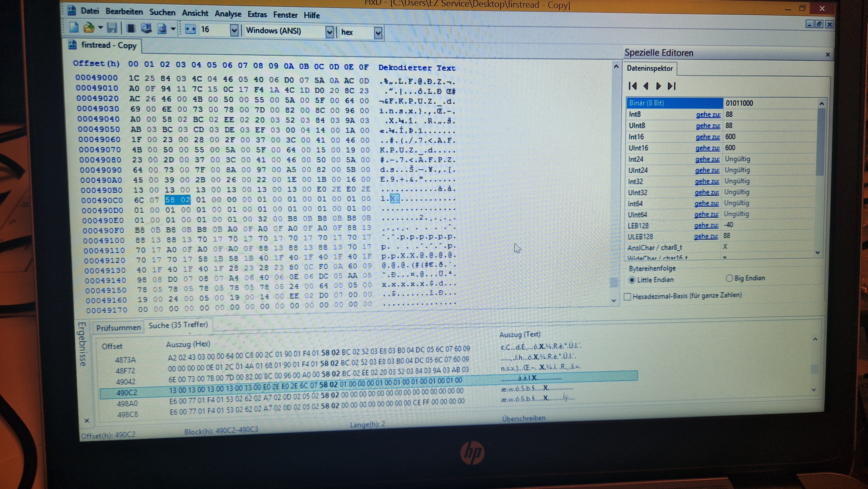Click gehe zu link for Int64

[706, 203]
